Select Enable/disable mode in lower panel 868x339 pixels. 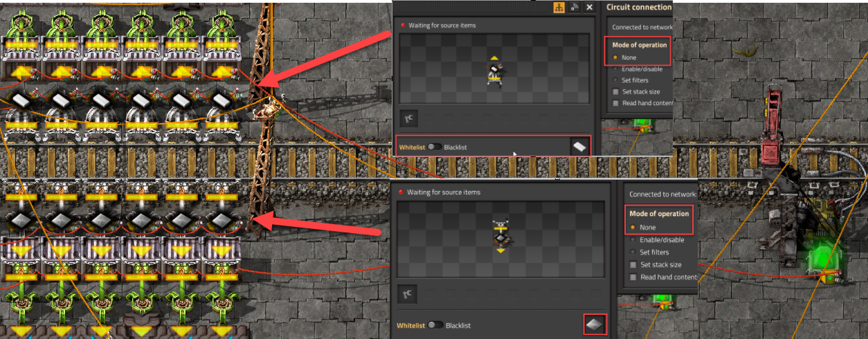click(x=656, y=240)
